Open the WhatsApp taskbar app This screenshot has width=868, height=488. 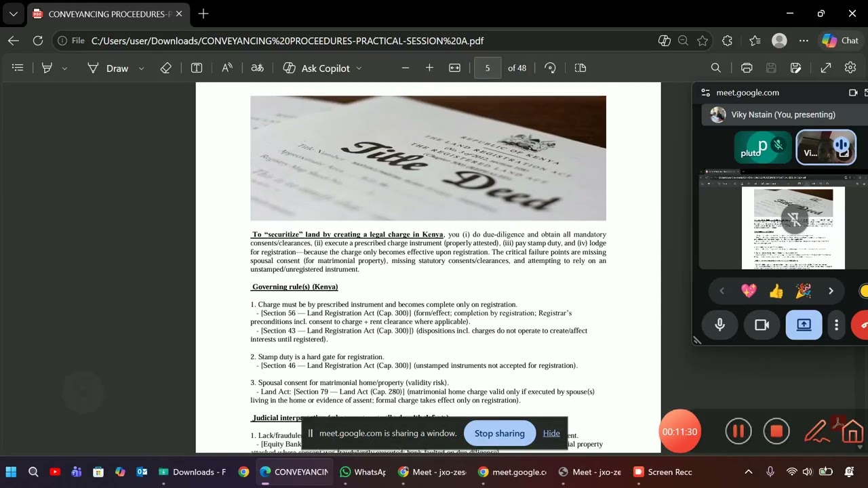tap(363, 472)
